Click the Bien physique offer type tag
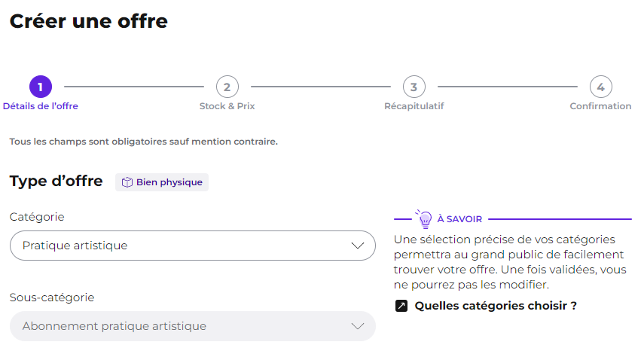The width and height of the screenshot is (644, 354). coord(162,182)
